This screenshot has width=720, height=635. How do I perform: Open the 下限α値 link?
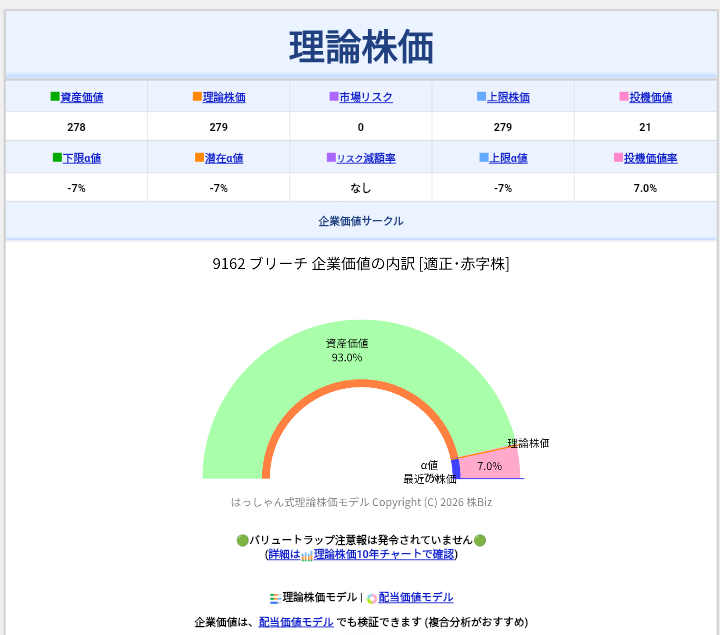point(82,158)
